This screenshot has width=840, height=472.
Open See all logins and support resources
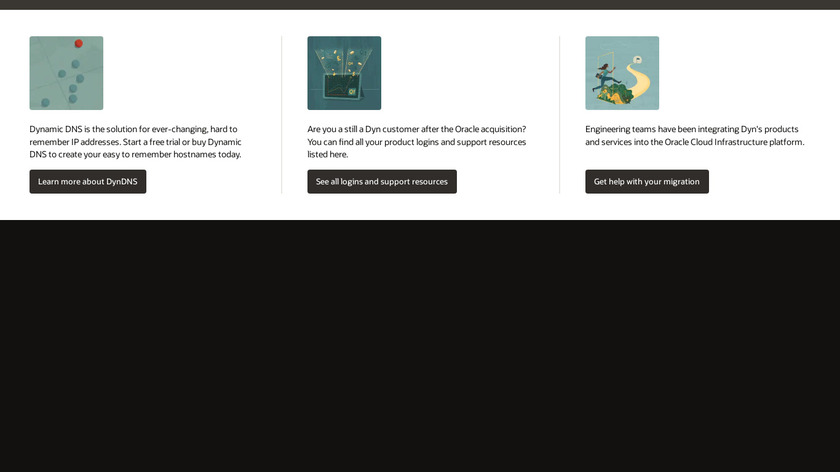[382, 182]
